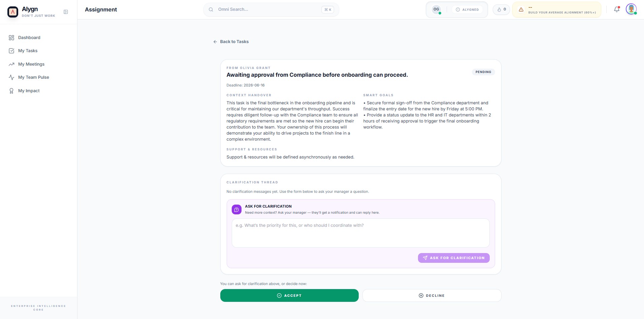Decline the assignment
Screen dimensions: 644x319
coord(432,295)
